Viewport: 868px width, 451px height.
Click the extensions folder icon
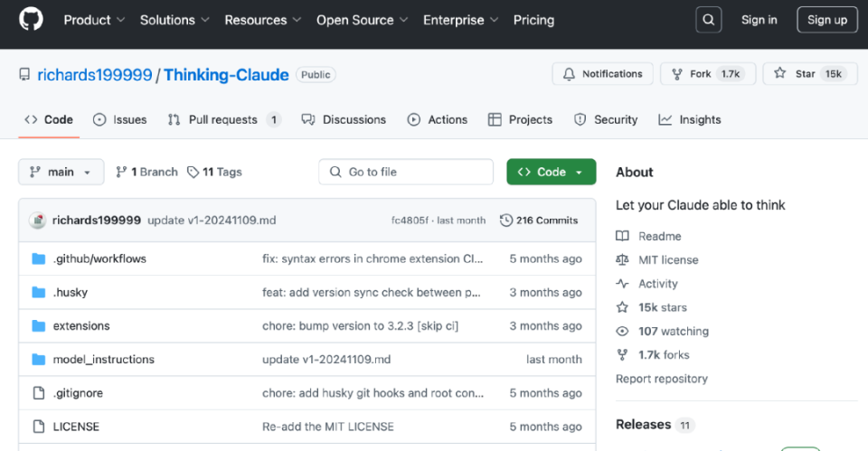click(x=39, y=326)
